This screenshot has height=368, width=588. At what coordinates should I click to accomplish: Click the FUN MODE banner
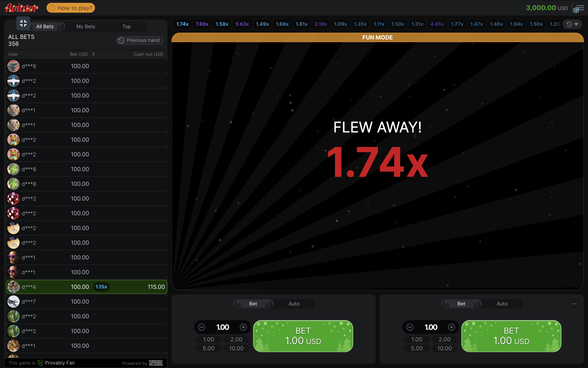tap(377, 38)
